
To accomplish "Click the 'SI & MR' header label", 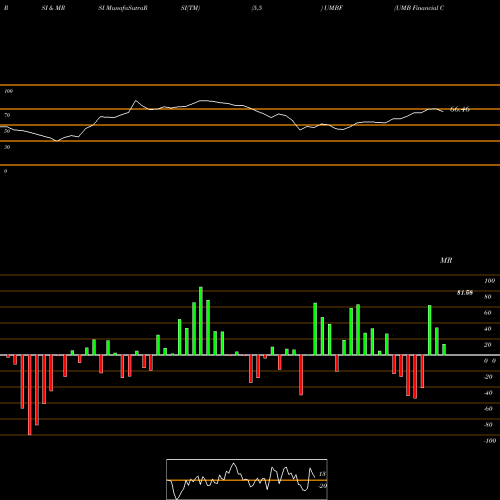I will pyautogui.click(x=53, y=8).
